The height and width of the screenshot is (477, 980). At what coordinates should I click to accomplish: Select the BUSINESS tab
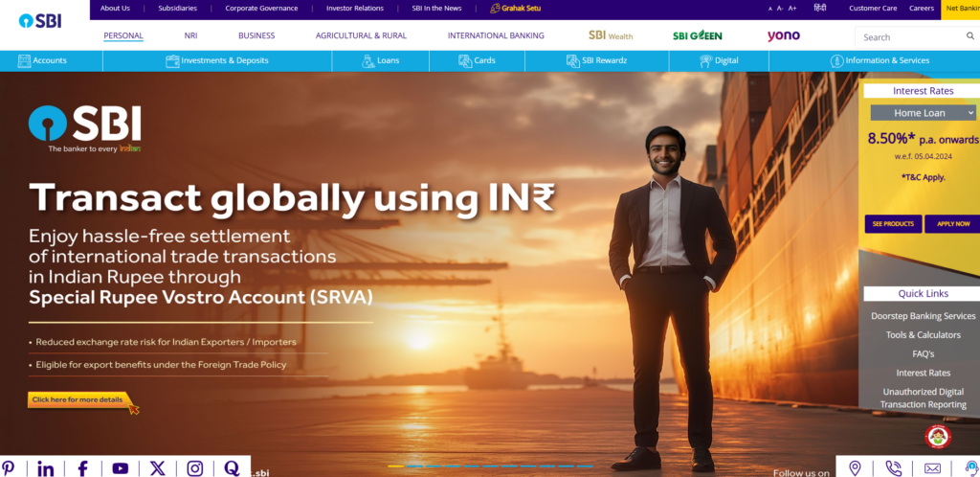pyautogui.click(x=256, y=35)
